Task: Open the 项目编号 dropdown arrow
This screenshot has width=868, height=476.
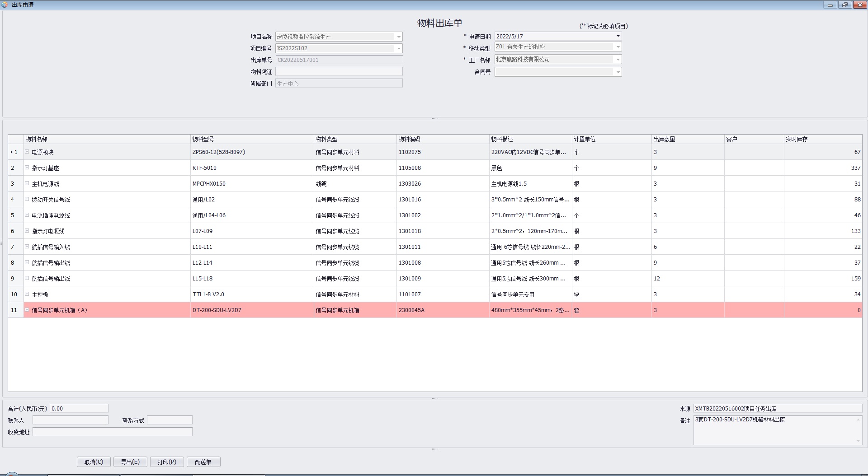Action: click(x=398, y=48)
